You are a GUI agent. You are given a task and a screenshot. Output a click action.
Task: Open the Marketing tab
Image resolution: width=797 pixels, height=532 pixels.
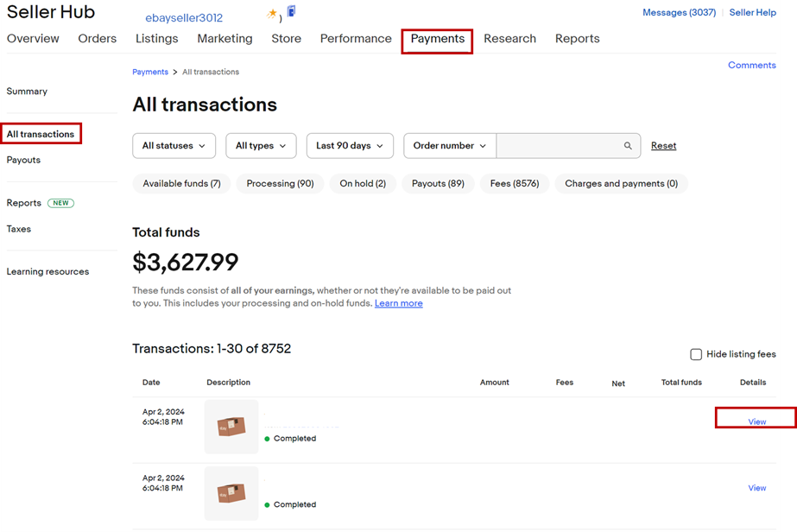(225, 39)
